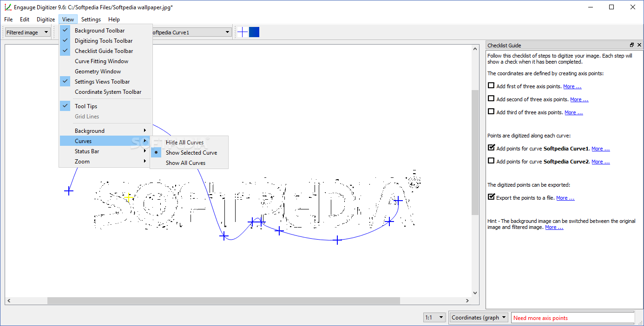This screenshot has width=644, height=326.
Task: Open the Filtered image dropdown
Action: coord(27,33)
